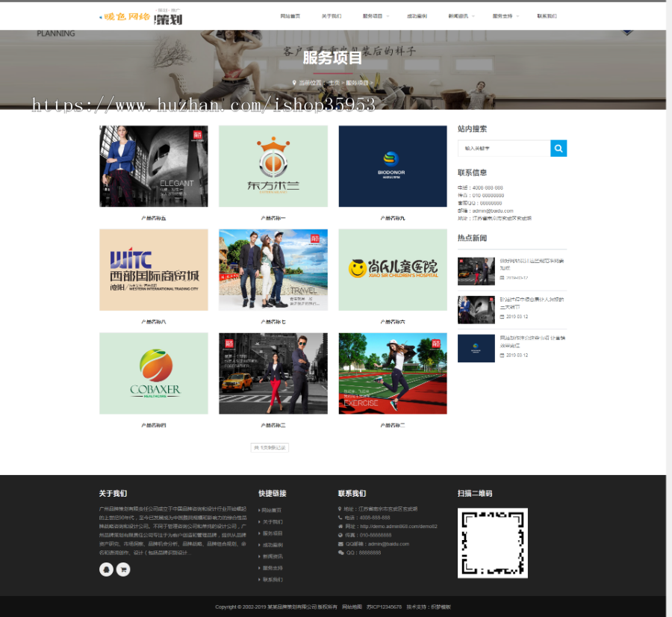Click the blue search magnifier button
Viewport: 672px width, 617px height.
tap(559, 148)
